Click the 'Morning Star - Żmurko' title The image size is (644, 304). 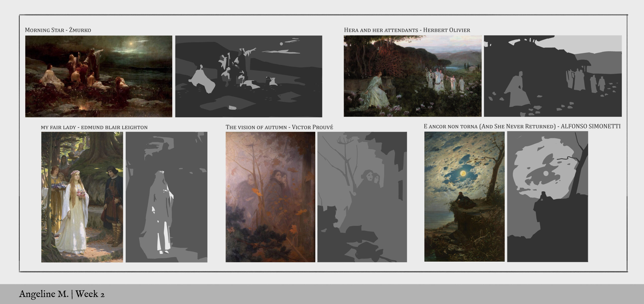tap(58, 30)
